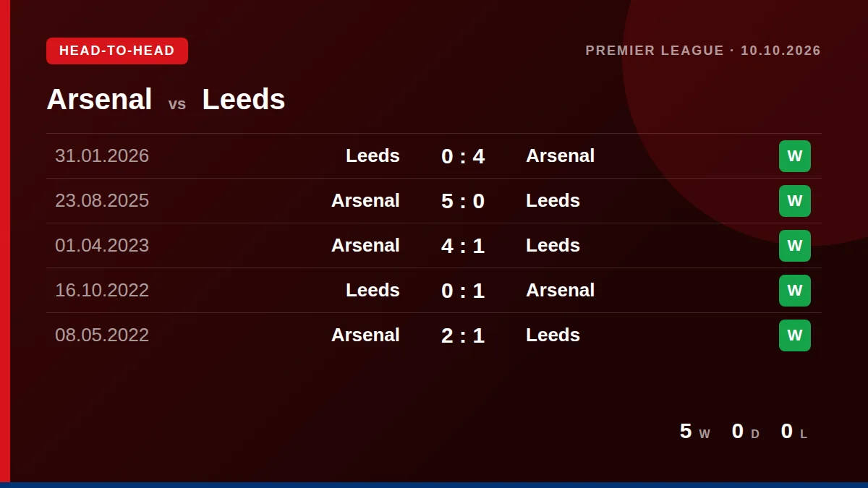Select the green W badge for 16.10.2022 match
The width and height of the screenshot is (868, 488).
tap(794, 291)
